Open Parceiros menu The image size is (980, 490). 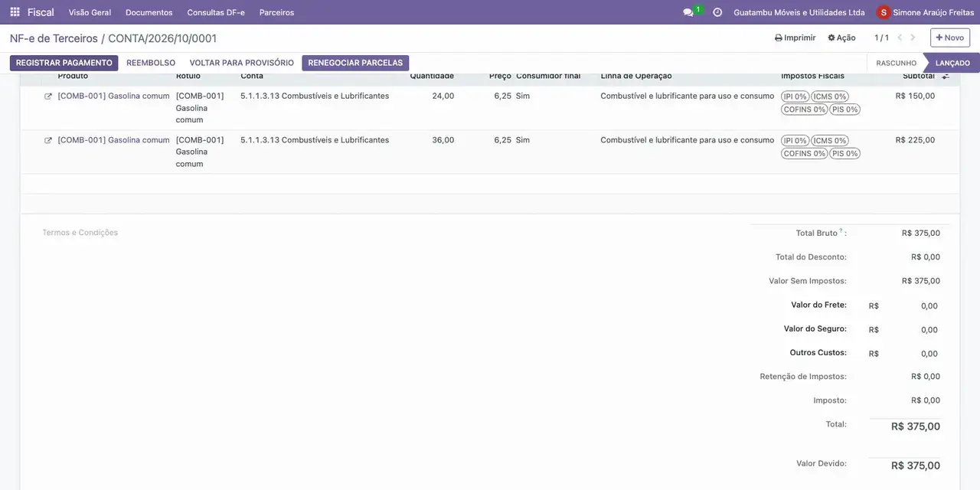pyautogui.click(x=276, y=12)
